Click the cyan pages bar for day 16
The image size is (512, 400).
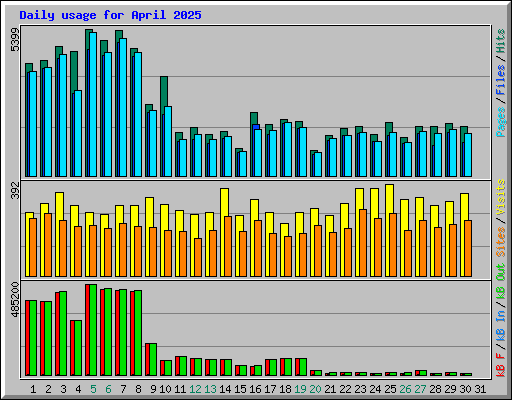pos(258,153)
